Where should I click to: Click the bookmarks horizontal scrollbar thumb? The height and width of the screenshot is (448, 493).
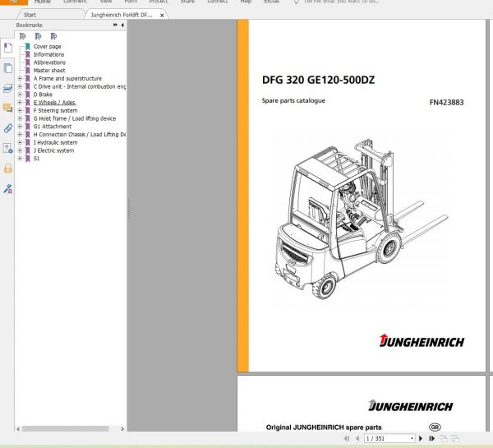(x=66, y=429)
